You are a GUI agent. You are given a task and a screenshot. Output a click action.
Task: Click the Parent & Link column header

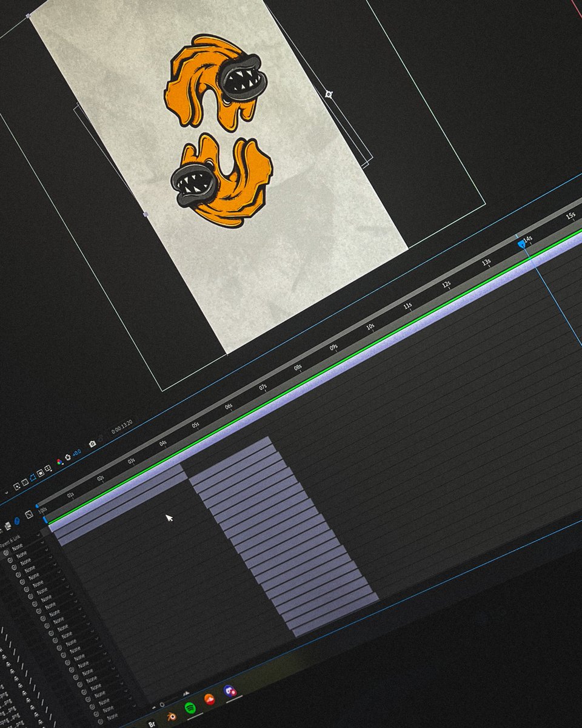tap(10, 541)
